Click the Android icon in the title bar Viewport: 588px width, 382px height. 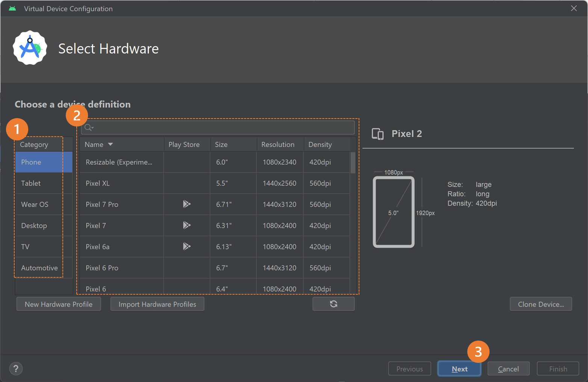coord(12,9)
